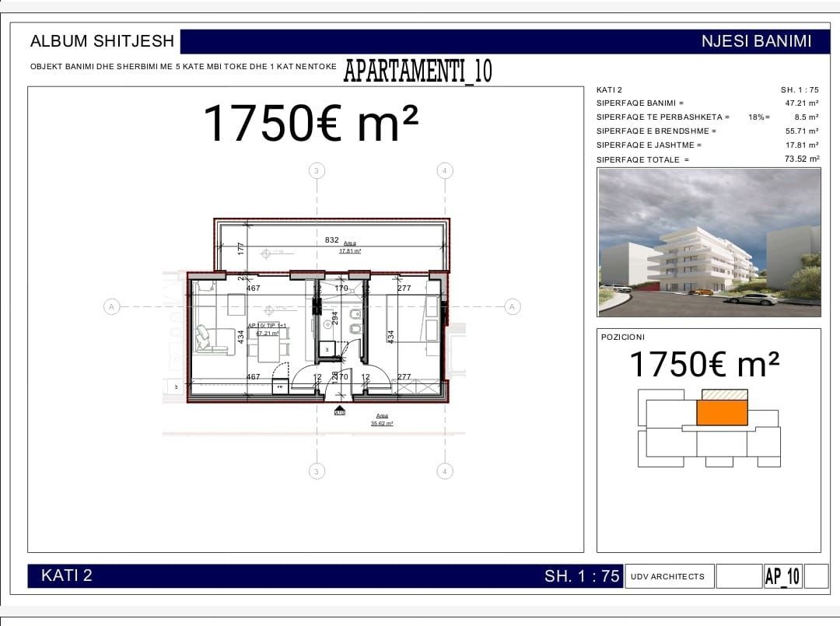Click the SIPERFAQE TOTALE value 73.52 m²
The height and width of the screenshot is (626, 840).
[802, 159]
